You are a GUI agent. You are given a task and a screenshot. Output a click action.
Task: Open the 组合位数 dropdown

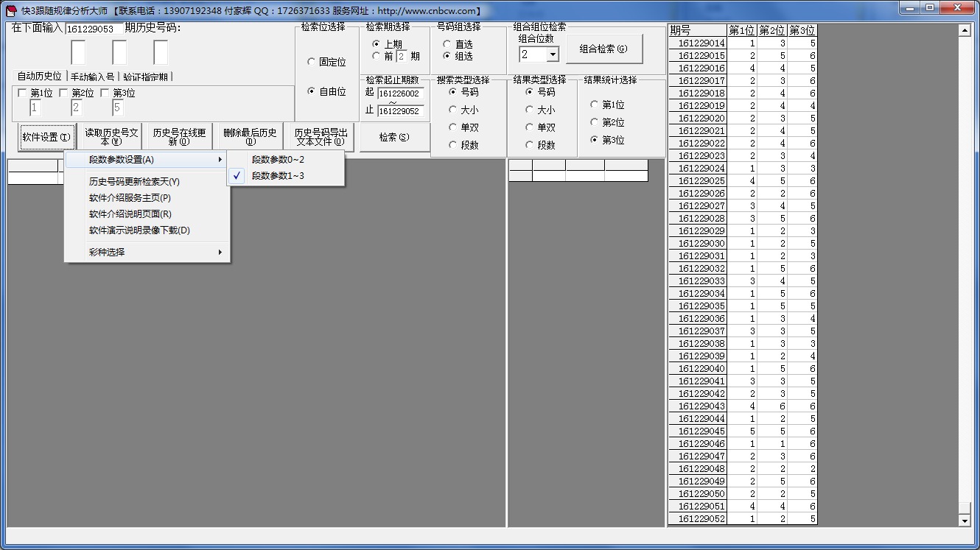point(553,55)
